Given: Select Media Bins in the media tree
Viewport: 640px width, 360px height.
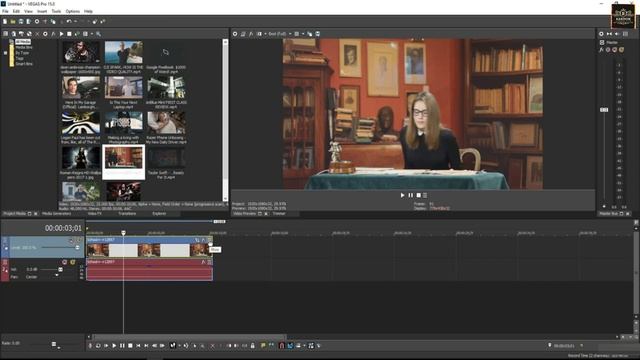Looking at the screenshot, I should coord(24,47).
